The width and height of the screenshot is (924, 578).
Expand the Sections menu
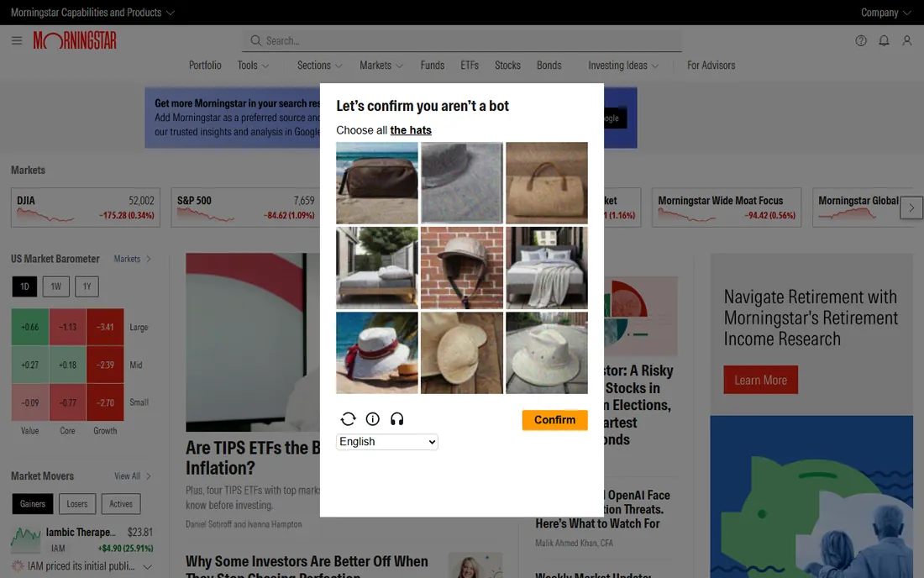tap(320, 66)
